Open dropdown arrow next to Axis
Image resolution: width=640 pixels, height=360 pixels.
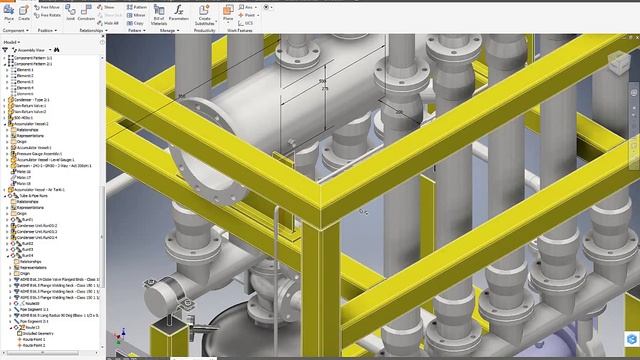click(256, 7)
